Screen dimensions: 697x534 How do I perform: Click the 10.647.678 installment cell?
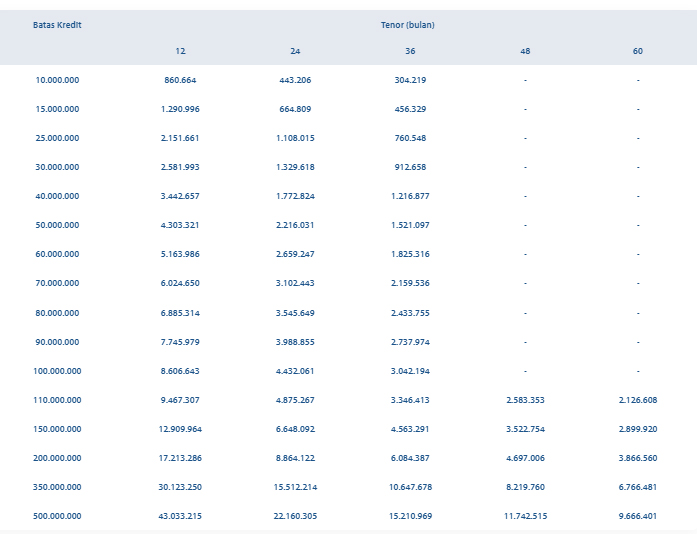[x=410, y=487]
